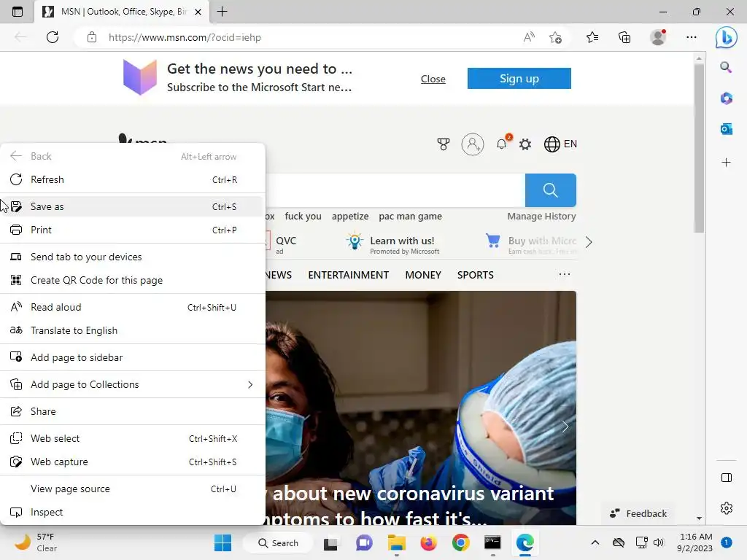Viewport: 747px width, 560px height.
Task: Click the MSN search input field
Action: point(395,190)
